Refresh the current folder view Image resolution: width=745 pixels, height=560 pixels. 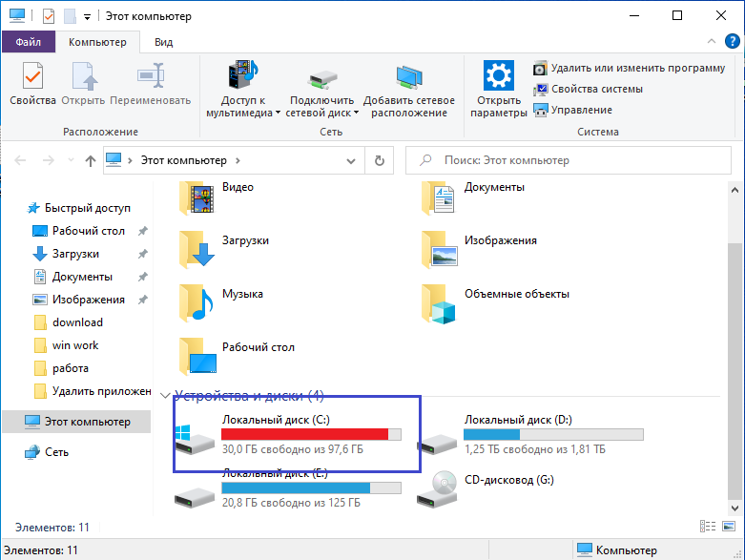tap(379, 160)
